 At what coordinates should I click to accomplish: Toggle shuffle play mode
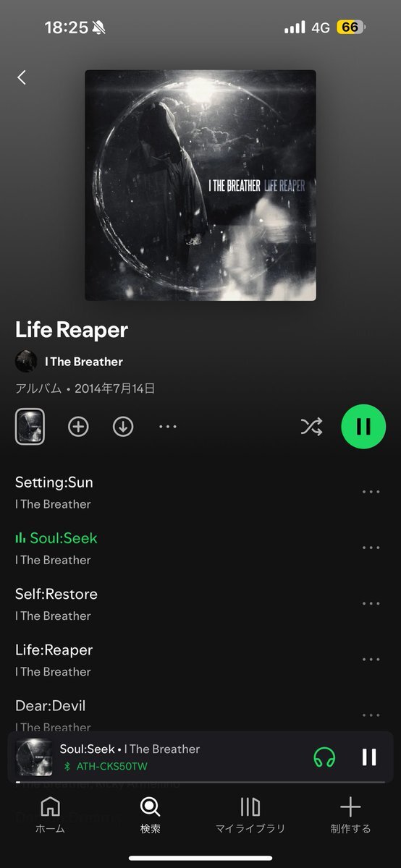click(x=311, y=427)
